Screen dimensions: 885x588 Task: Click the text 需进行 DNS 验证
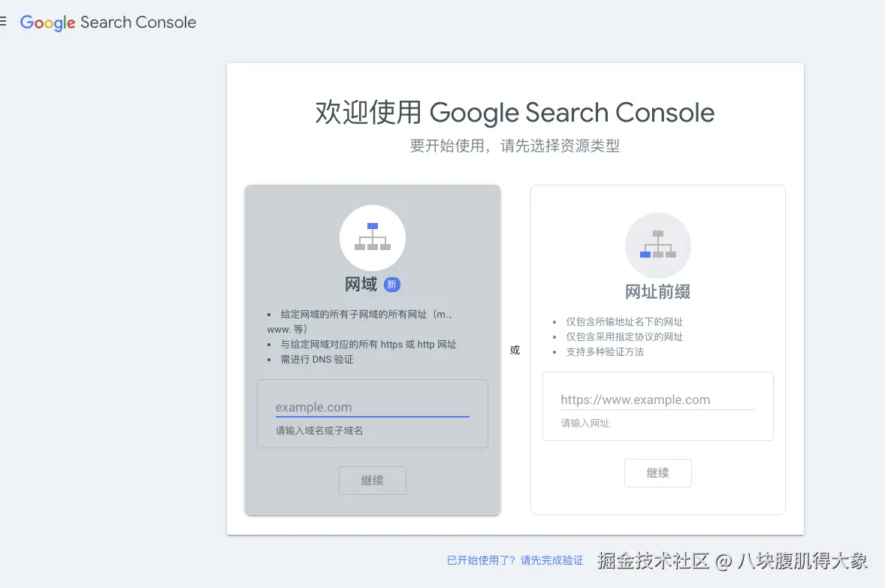click(x=317, y=360)
